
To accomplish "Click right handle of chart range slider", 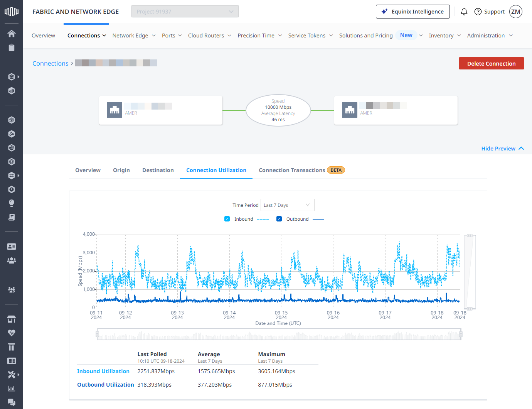I will (461, 334).
